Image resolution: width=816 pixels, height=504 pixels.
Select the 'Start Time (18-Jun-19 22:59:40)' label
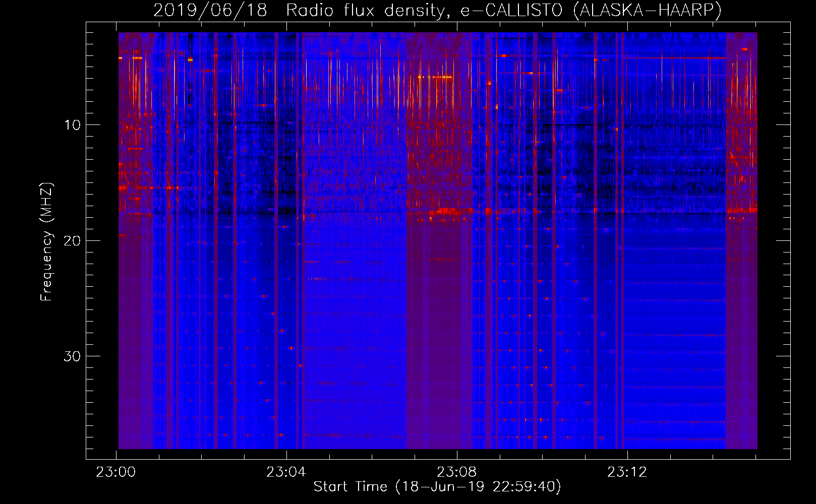[437, 487]
